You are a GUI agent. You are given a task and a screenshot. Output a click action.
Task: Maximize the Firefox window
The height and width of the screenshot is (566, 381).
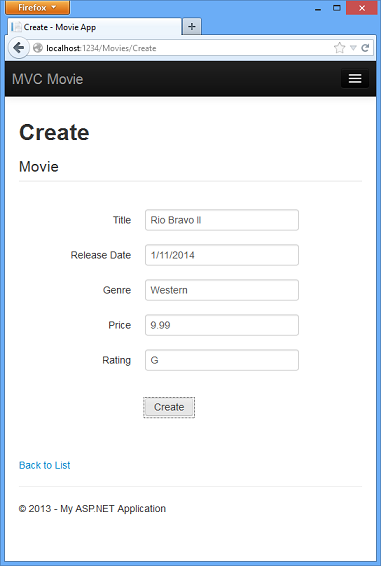[x=337, y=8]
